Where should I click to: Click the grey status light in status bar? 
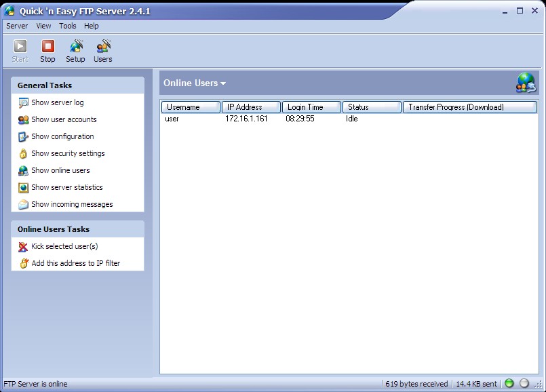[524, 383]
